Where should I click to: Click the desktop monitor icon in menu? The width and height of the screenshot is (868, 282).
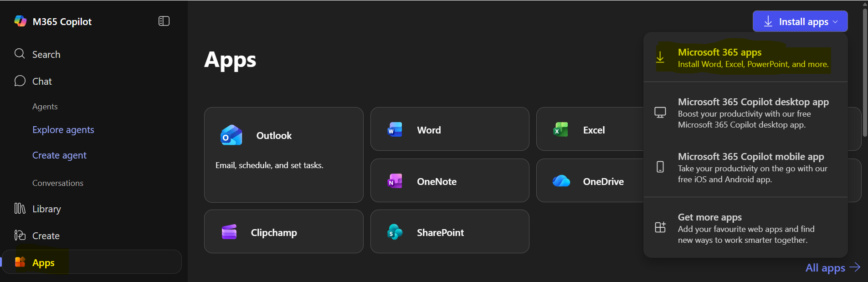coord(660,113)
